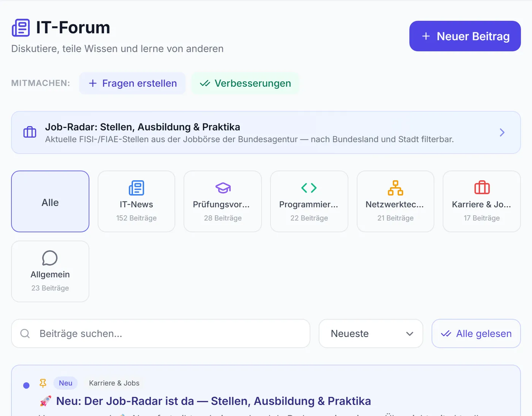This screenshot has width=532, height=416.
Task: Click the briefcase icon in the Job-Radar banner
Action: coord(30,132)
